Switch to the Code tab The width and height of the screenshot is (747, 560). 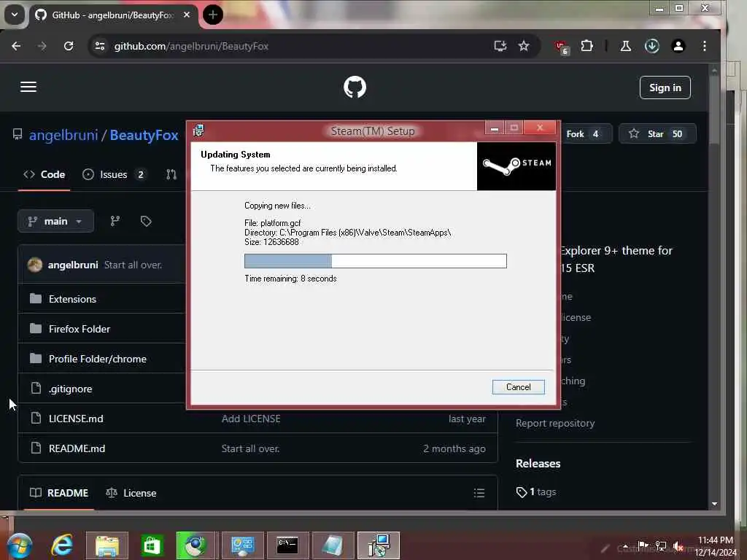[x=44, y=174]
